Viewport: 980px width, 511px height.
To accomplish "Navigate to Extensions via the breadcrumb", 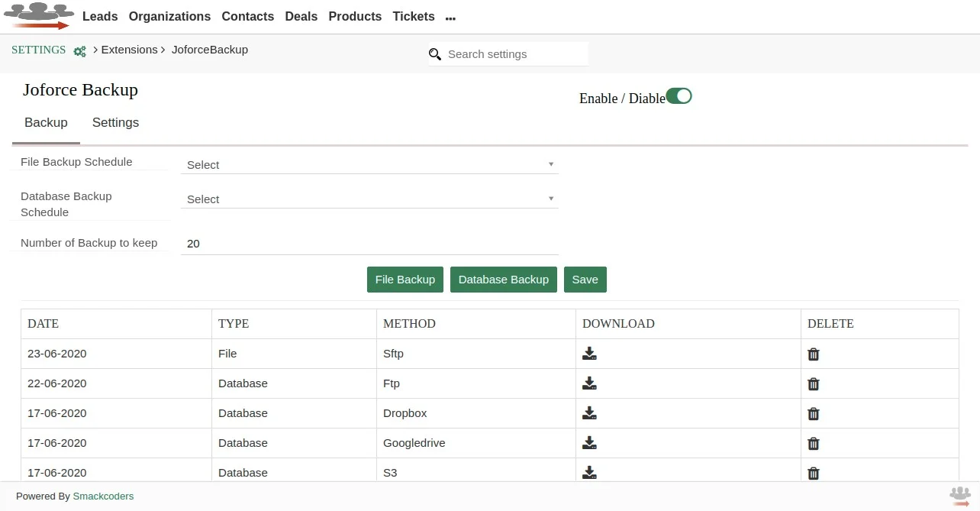I will [x=129, y=49].
